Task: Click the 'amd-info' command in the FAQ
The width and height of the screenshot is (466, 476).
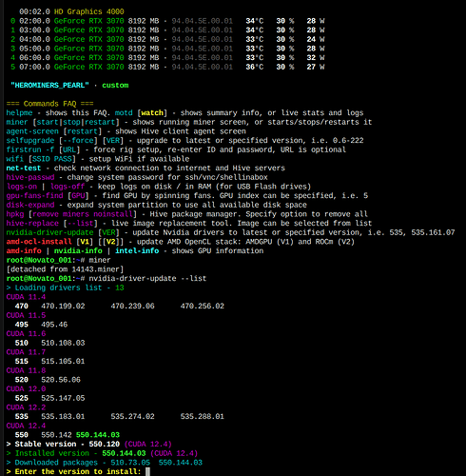Action: [24, 251]
